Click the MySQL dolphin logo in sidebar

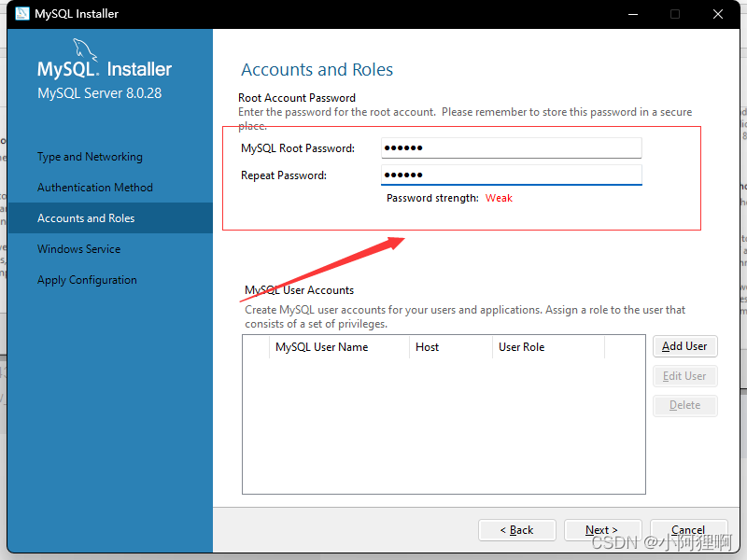[85, 49]
